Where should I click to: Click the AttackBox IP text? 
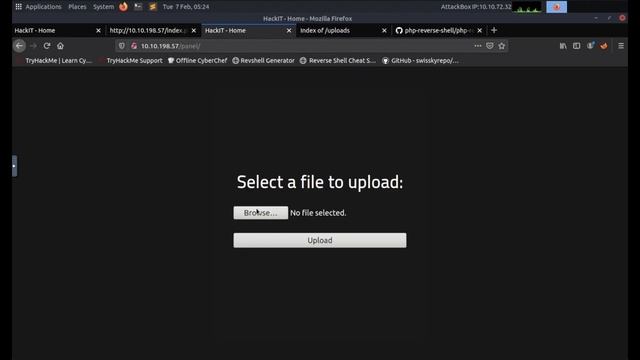click(476, 7)
